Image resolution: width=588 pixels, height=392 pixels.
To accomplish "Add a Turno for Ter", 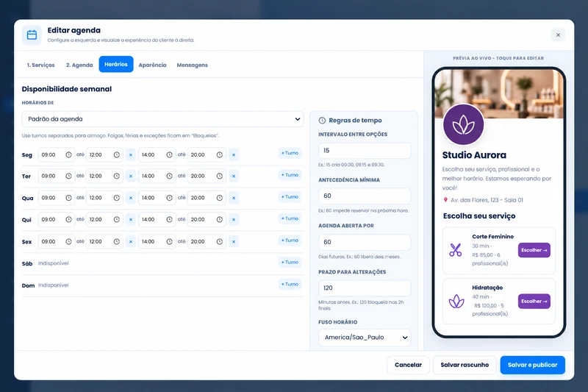I will (x=290, y=175).
